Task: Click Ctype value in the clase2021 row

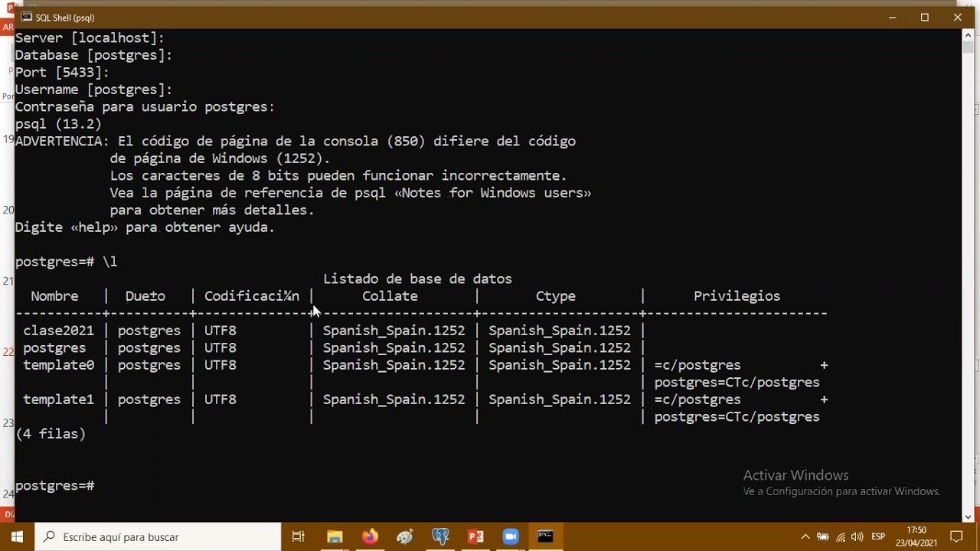Action: point(560,331)
